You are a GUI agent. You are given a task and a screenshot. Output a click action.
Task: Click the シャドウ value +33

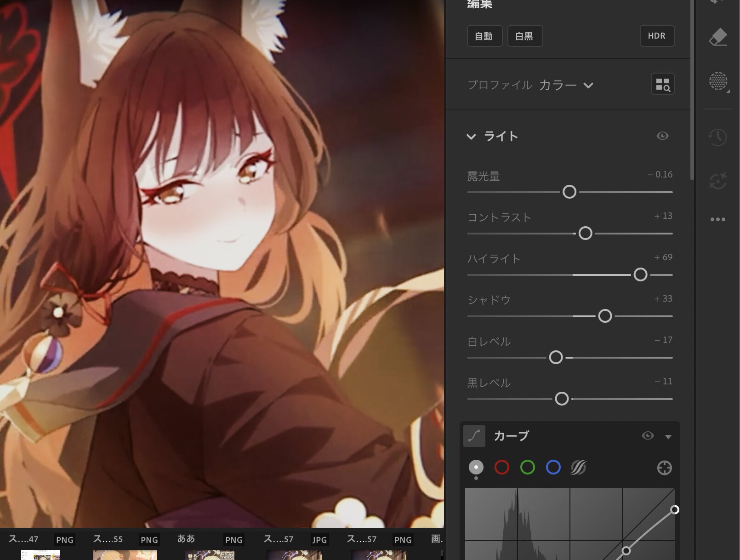(x=663, y=299)
